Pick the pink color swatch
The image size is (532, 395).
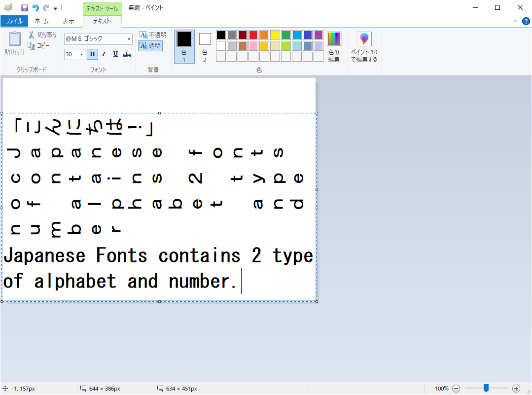[x=253, y=46]
